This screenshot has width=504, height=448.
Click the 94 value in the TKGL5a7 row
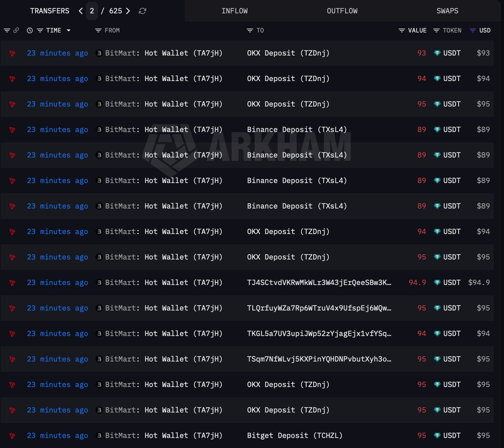(x=422, y=333)
